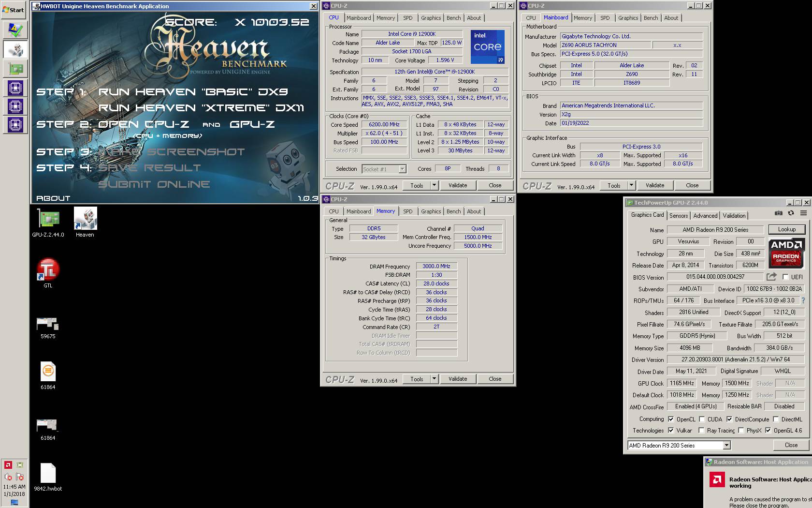Open Tools dropdown arrow in CPU-Z CPU window

[x=434, y=185]
